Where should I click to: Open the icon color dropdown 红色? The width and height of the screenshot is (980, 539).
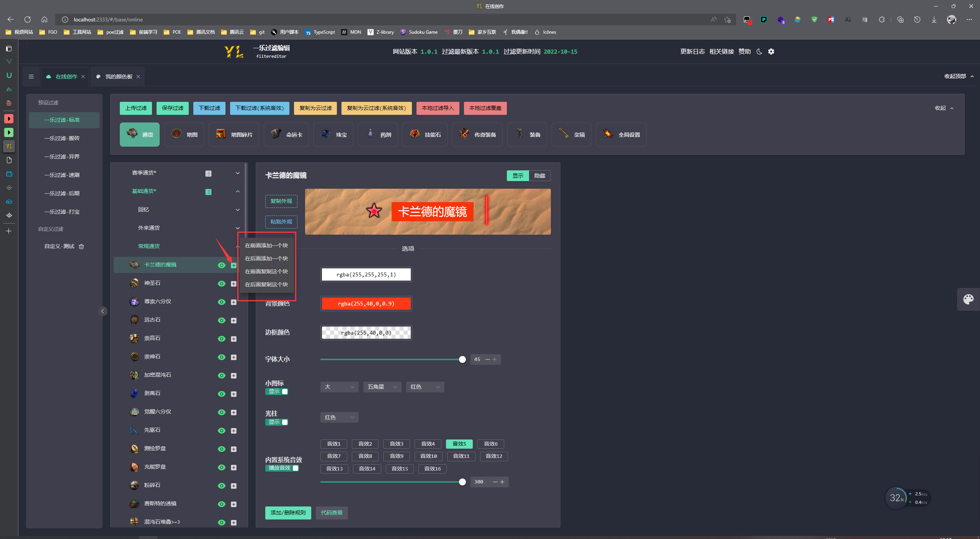click(x=425, y=387)
